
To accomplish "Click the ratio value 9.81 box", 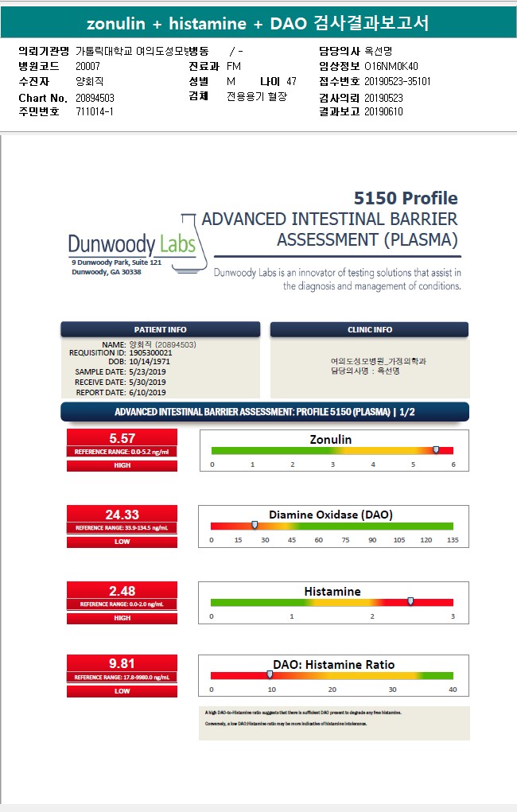I will click(x=122, y=663).
